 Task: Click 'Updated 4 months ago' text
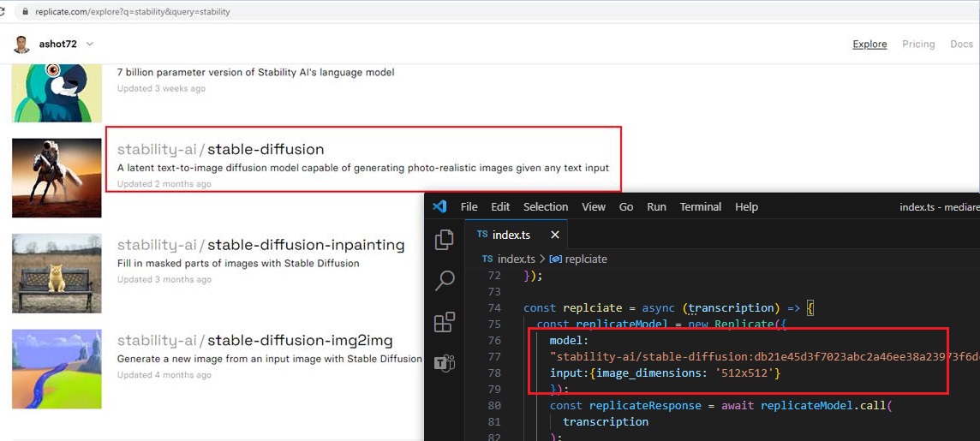pyautogui.click(x=164, y=375)
